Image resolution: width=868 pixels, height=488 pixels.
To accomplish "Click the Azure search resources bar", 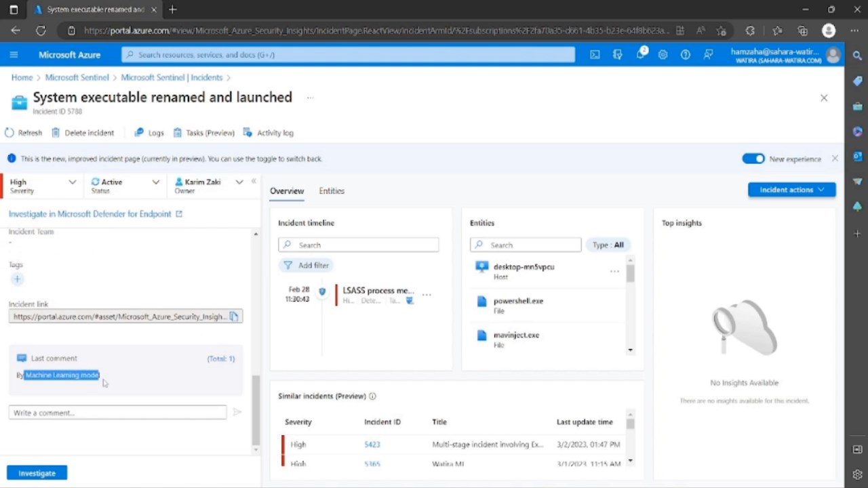I will [348, 55].
